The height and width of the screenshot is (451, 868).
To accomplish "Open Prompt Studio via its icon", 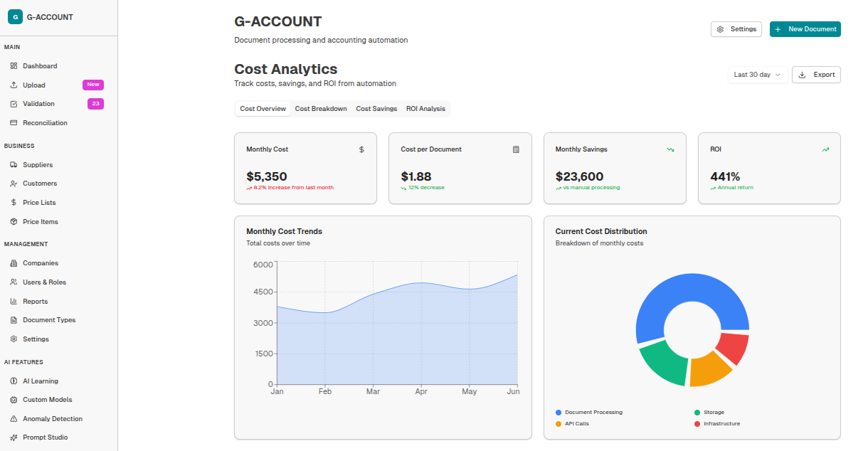I will click(x=13, y=437).
